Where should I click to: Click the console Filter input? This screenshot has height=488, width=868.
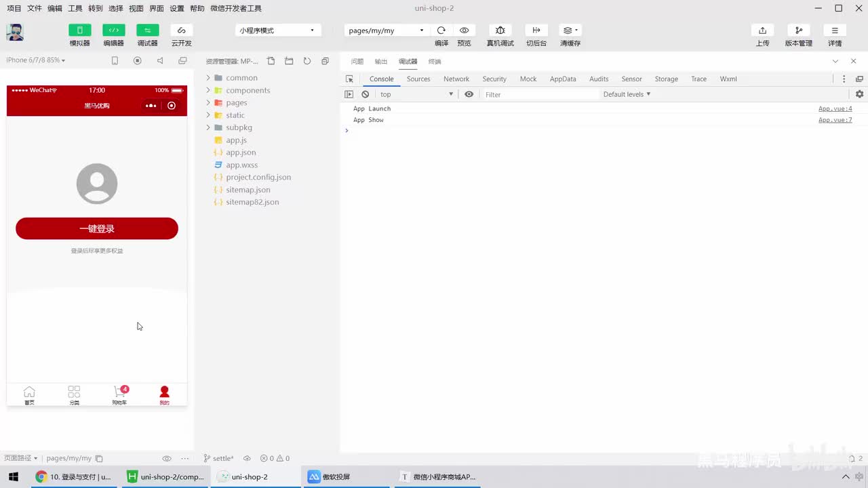pos(540,94)
